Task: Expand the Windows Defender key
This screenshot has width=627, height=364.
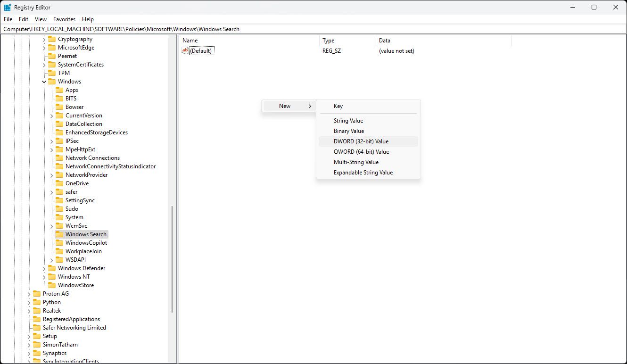Action: point(44,268)
